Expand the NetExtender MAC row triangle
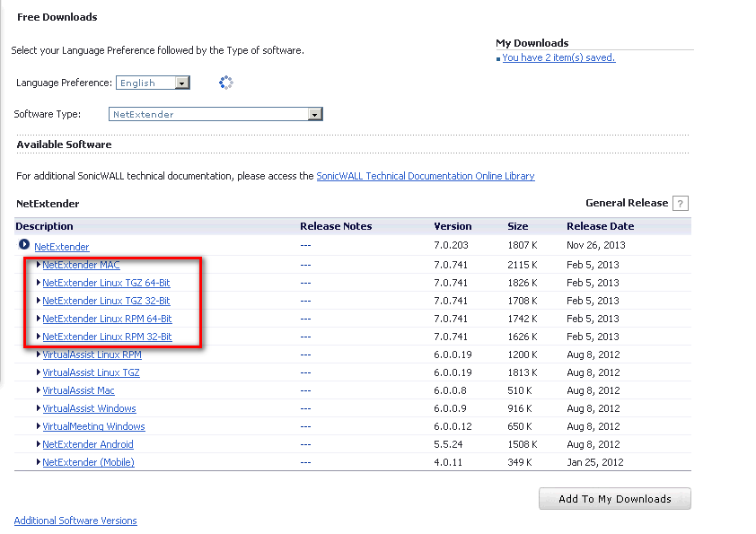This screenshot has height=534, width=756. tap(39, 264)
